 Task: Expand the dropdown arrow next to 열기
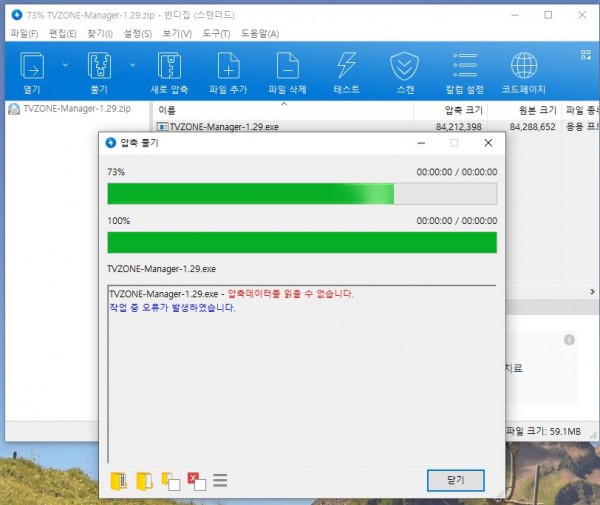(65, 65)
